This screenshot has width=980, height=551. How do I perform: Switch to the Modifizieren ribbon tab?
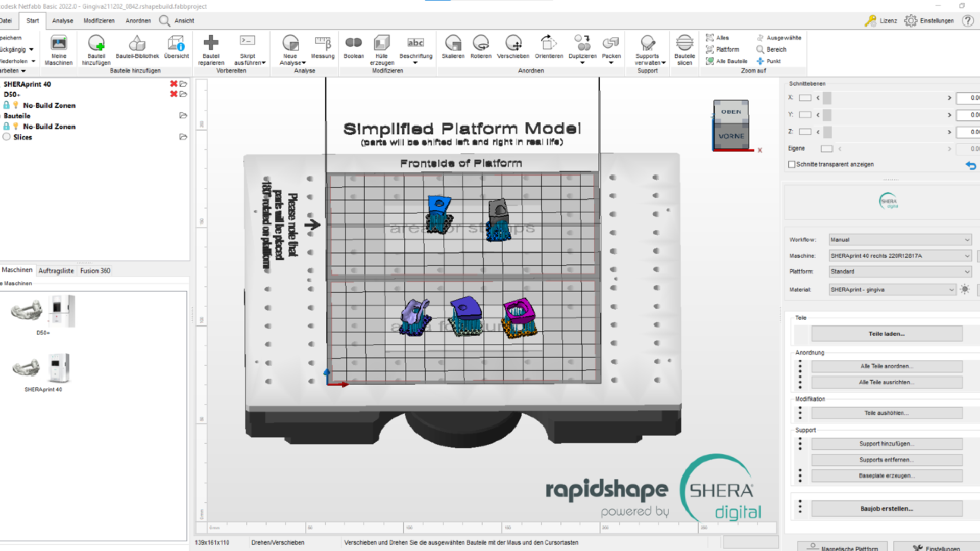[x=99, y=21]
